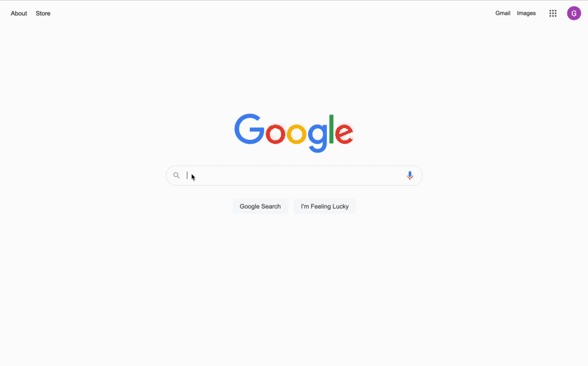This screenshot has width=588, height=366.
Task: Click the green l in Google logo
Action: pyautogui.click(x=331, y=129)
